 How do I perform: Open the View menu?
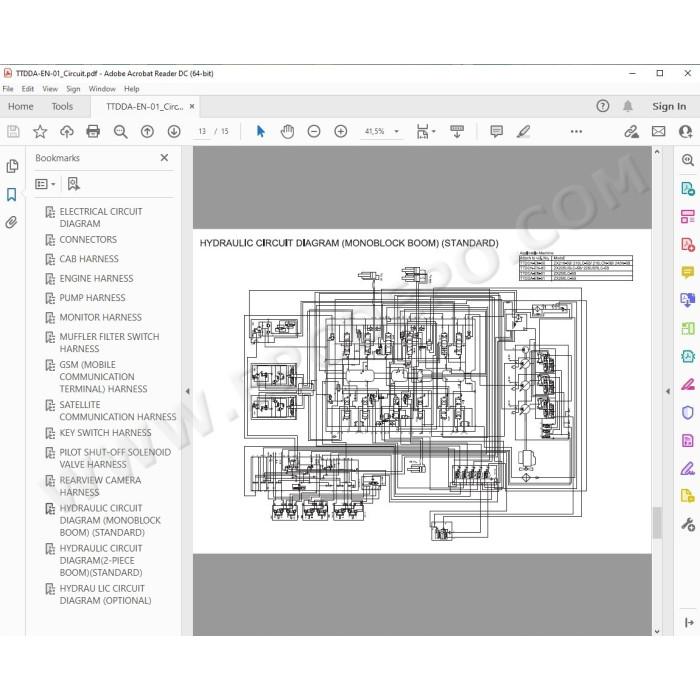[x=50, y=89]
